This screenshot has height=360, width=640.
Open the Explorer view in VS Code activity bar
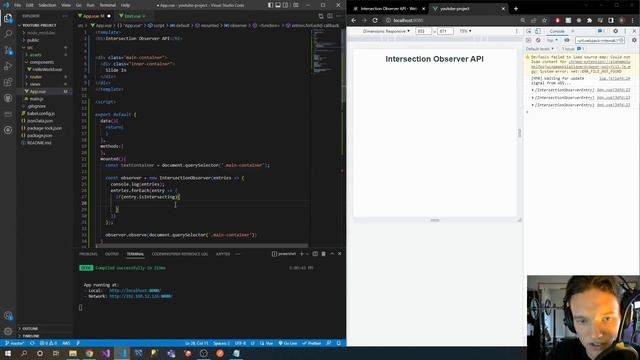8,18
